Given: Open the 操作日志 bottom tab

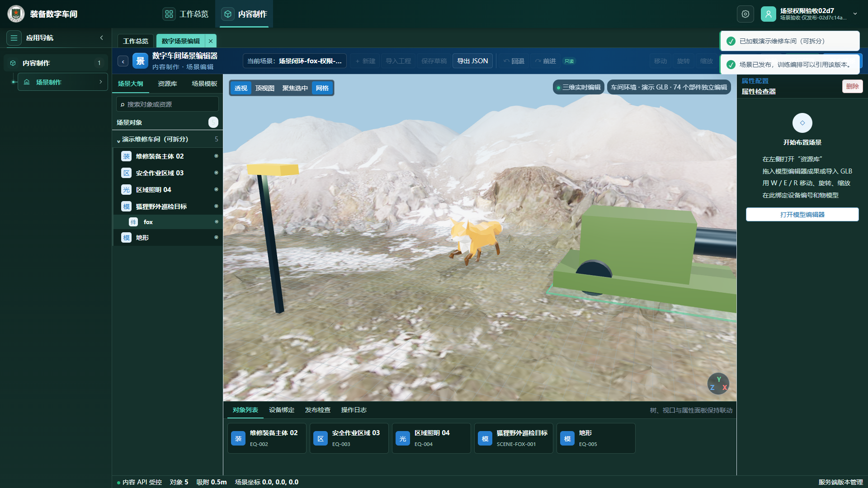Looking at the screenshot, I should [x=354, y=410].
